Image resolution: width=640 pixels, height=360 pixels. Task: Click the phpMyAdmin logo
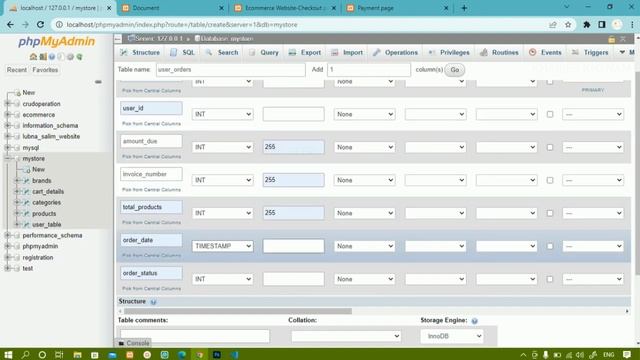pyautogui.click(x=56, y=42)
